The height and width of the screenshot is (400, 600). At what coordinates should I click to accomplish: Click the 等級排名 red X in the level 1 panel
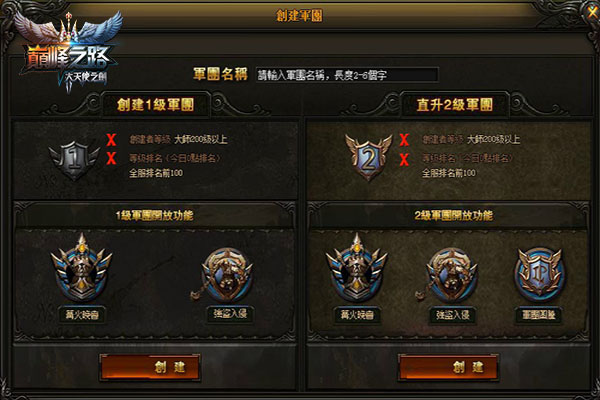click(x=111, y=158)
